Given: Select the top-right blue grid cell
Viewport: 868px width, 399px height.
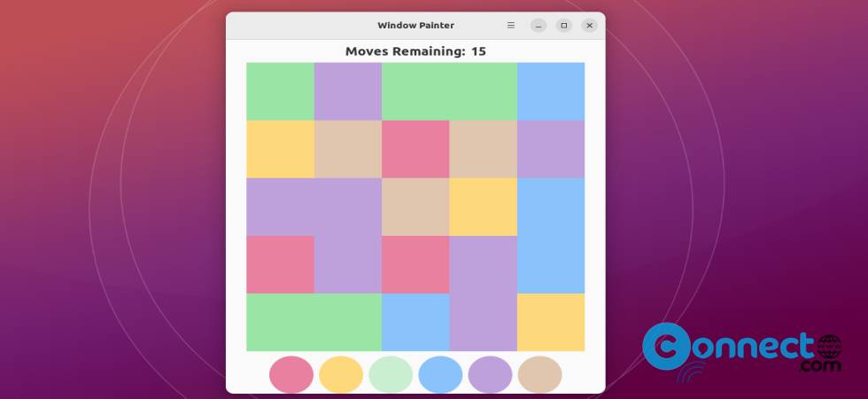Looking at the screenshot, I should point(551,91).
